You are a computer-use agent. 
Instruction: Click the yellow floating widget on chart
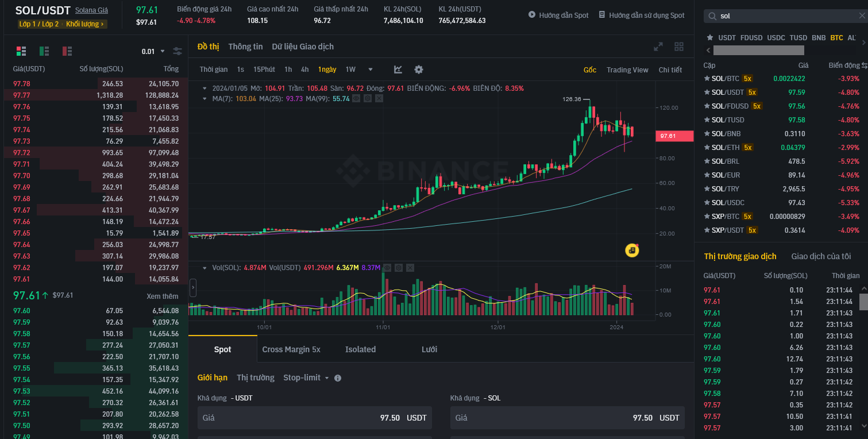(x=632, y=250)
